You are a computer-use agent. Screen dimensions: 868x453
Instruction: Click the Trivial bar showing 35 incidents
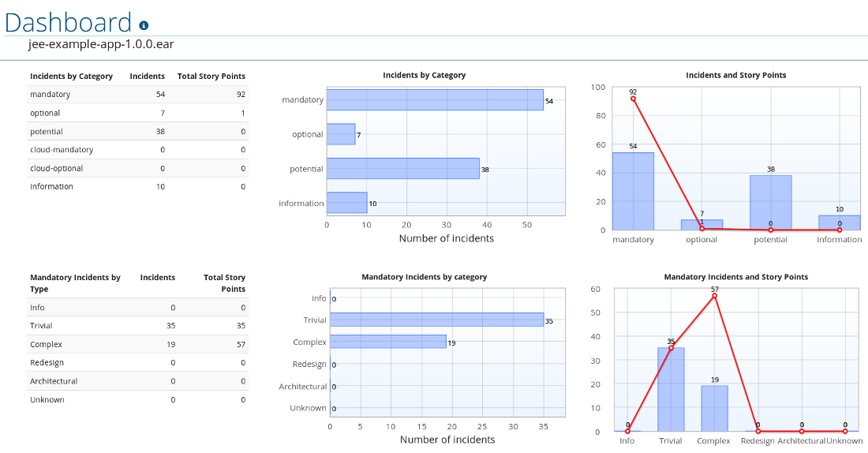click(437, 320)
